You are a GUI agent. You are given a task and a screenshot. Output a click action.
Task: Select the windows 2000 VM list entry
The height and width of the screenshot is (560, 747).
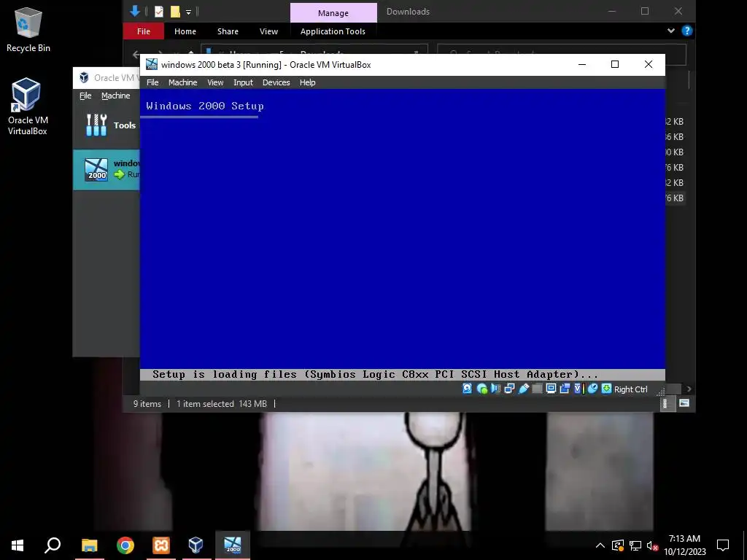point(107,169)
